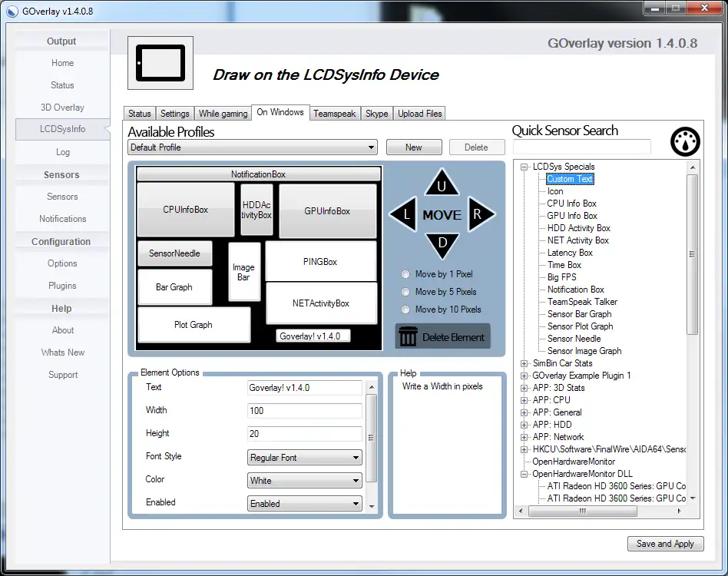Switch to the While gaming tab

(223, 114)
